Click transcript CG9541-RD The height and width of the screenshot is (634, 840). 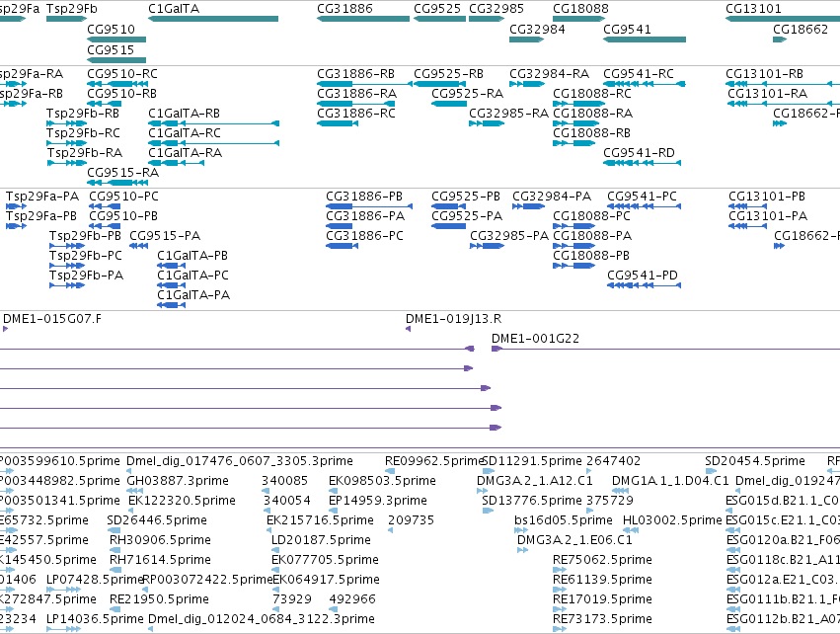click(x=643, y=163)
